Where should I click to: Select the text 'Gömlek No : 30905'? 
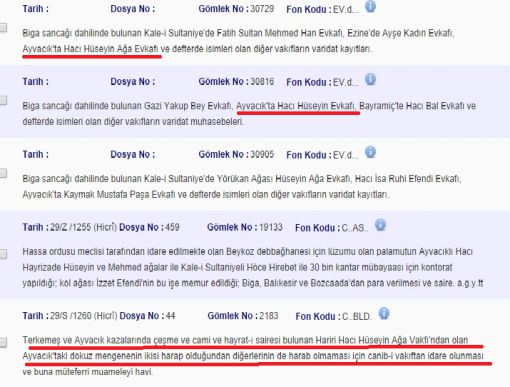pyautogui.click(x=236, y=155)
